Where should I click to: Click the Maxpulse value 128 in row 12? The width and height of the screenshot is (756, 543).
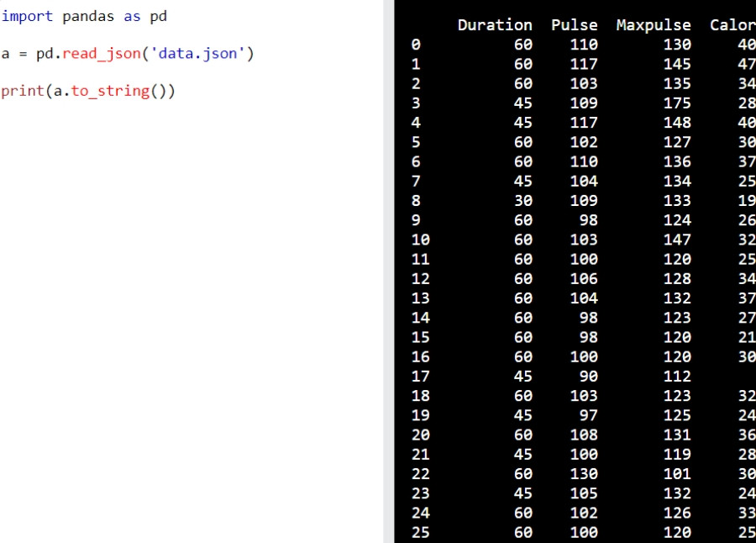click(677, 279)
